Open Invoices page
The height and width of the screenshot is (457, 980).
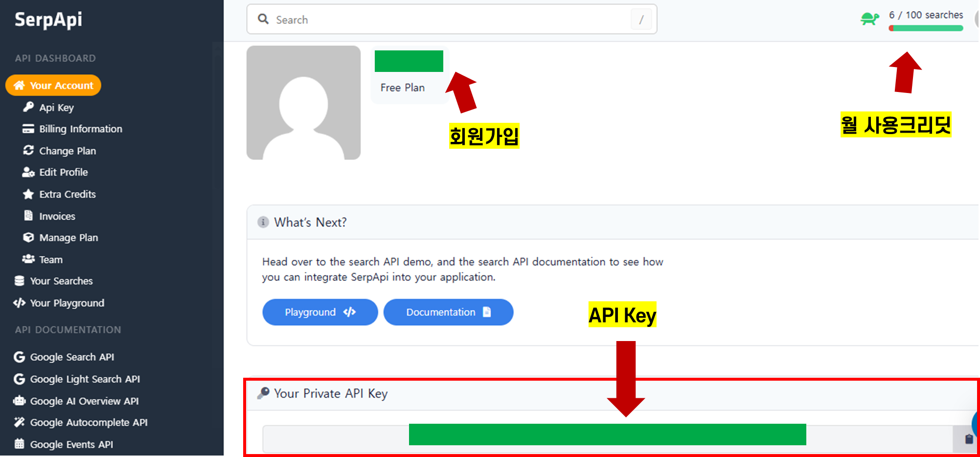click(57, 216)
